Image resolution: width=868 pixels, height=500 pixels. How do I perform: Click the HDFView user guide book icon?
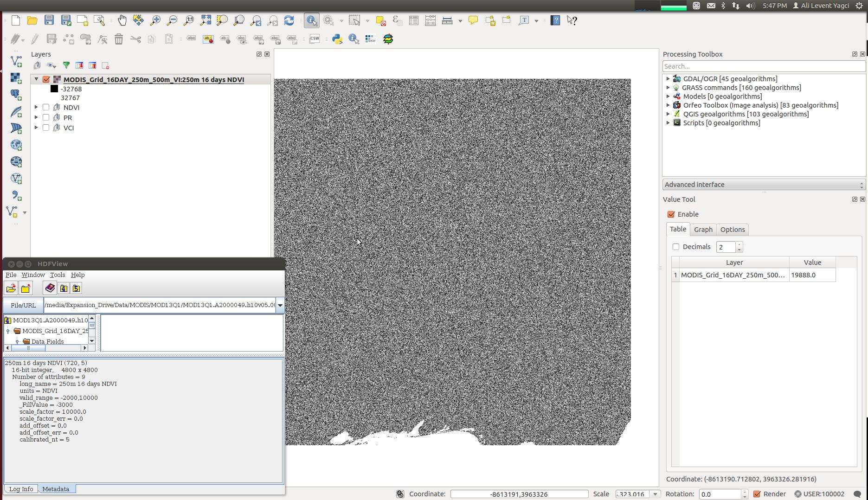[50, 288]
